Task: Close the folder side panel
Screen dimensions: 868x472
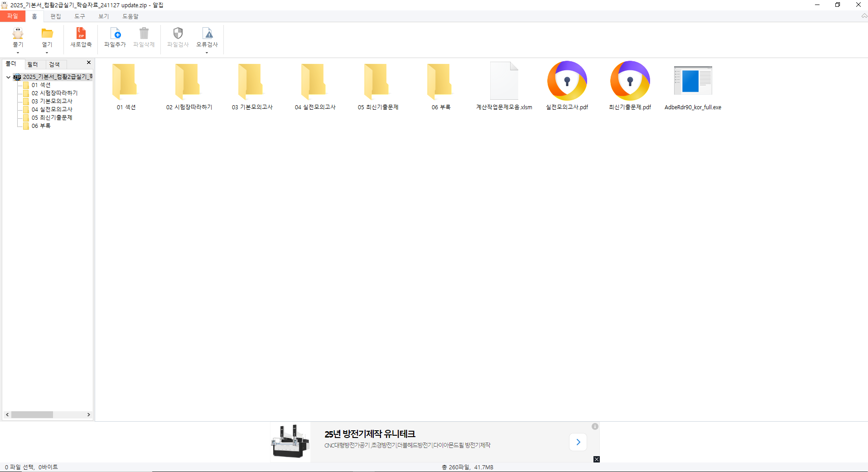Action: [x=89, y=63]
